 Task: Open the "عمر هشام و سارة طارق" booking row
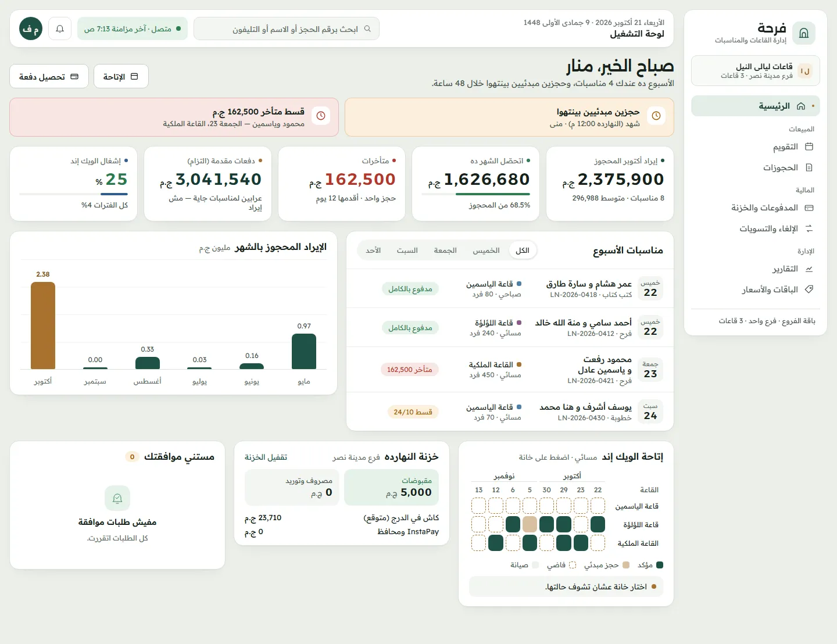tap(510, 288)
